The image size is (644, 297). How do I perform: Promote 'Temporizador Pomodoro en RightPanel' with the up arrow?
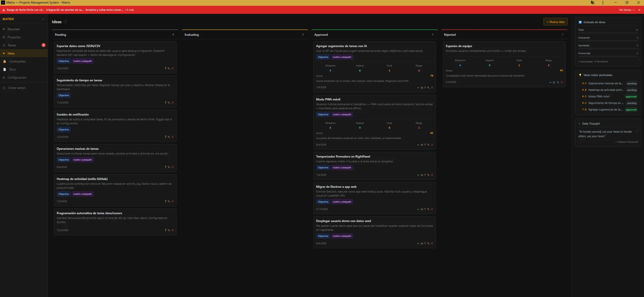[424, 175]
